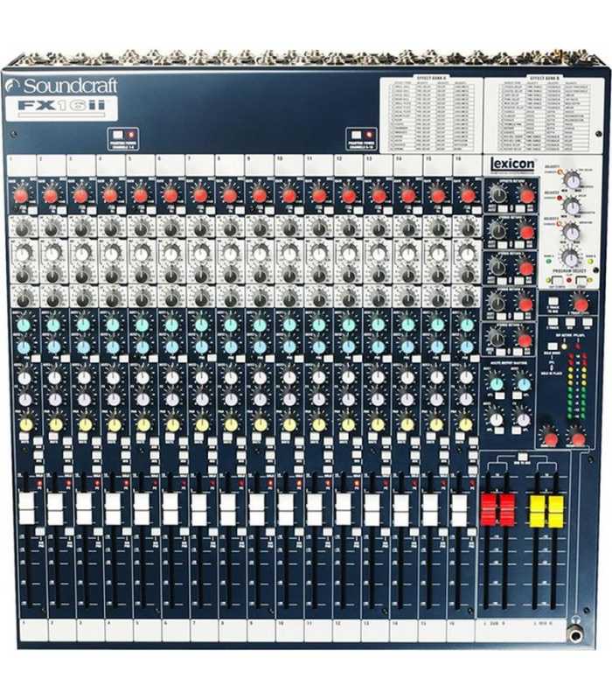Turn the second Lexicon adjust knob
612x700 pixels.
[x=572, y=206]
